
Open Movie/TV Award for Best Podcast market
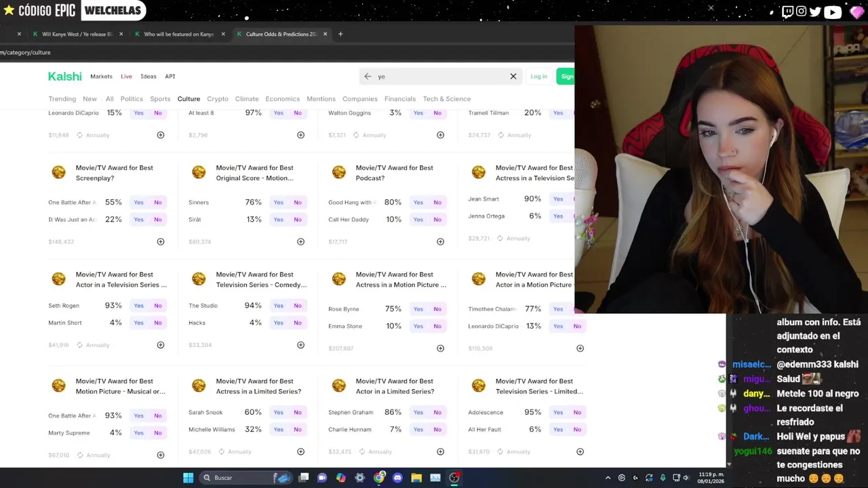click(394, 173)
